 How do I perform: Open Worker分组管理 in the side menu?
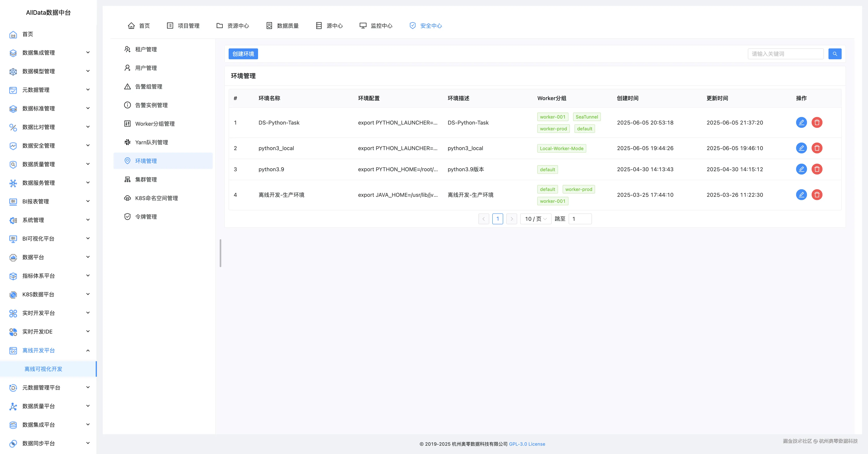point(155,124)
